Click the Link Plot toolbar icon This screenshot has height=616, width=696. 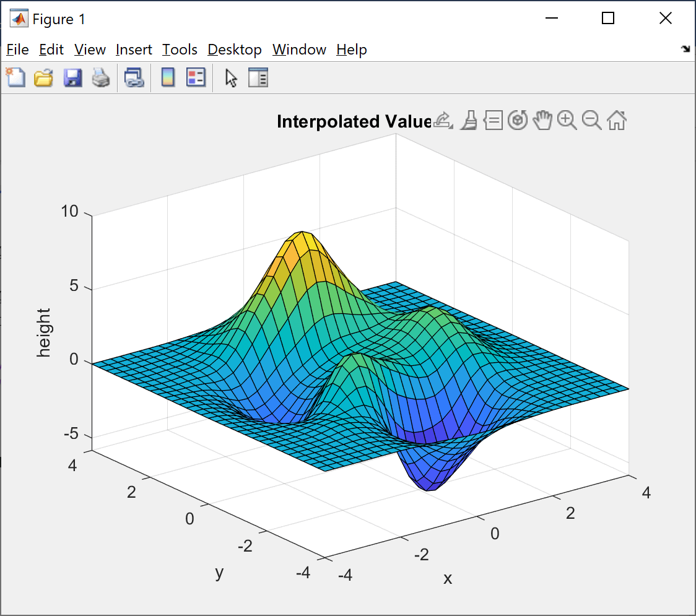point(134,78)
